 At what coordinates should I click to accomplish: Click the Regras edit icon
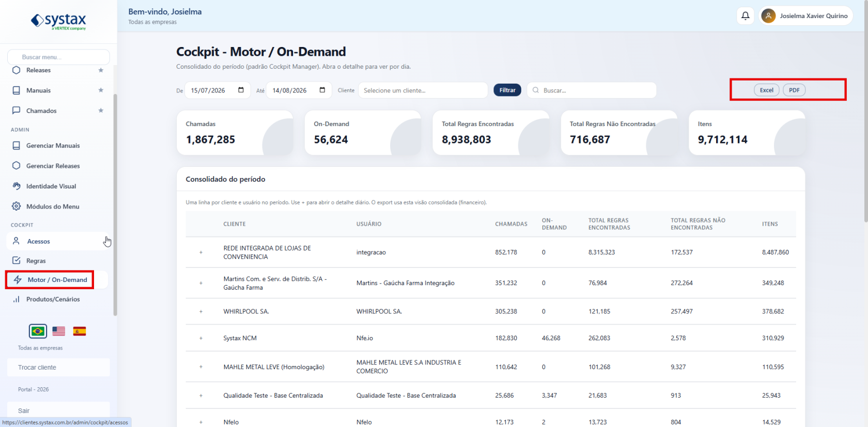point(17,261)
